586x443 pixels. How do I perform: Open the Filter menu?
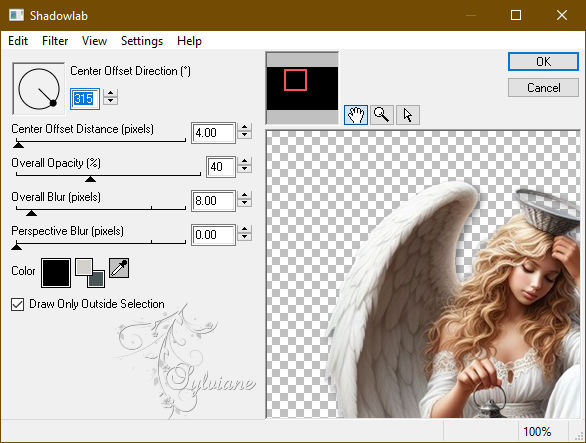coord(55,41)
